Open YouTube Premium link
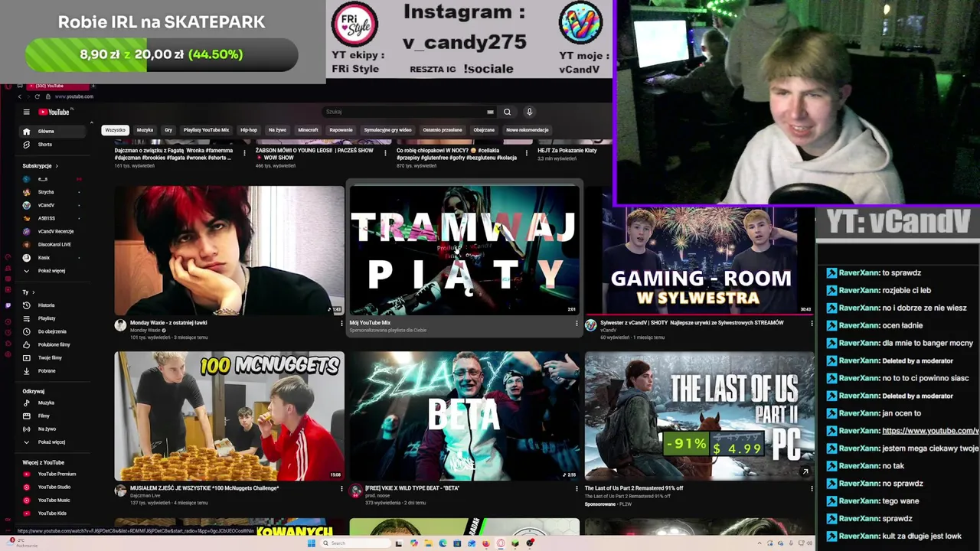The image size is (980, 551). click(54, 474)
